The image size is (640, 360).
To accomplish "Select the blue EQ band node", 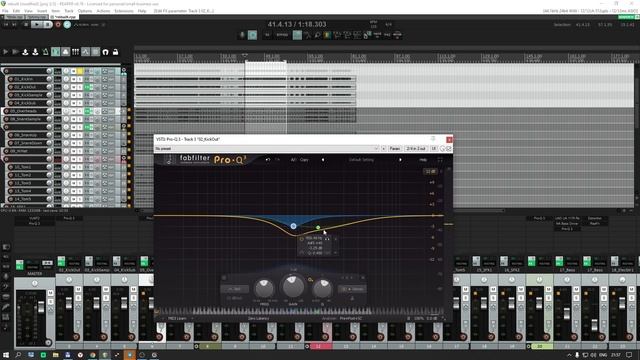I will coord(293,226).
